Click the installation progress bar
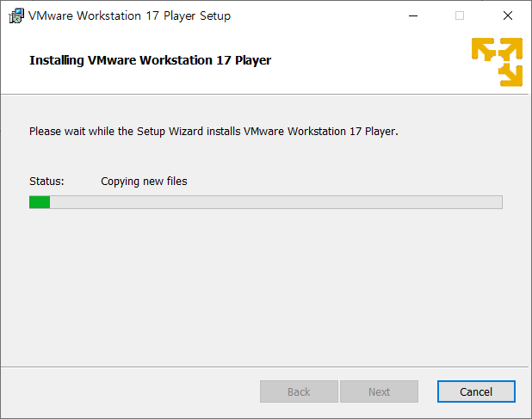Viewport: 532px width, 419px height. (x=266, y=202)
